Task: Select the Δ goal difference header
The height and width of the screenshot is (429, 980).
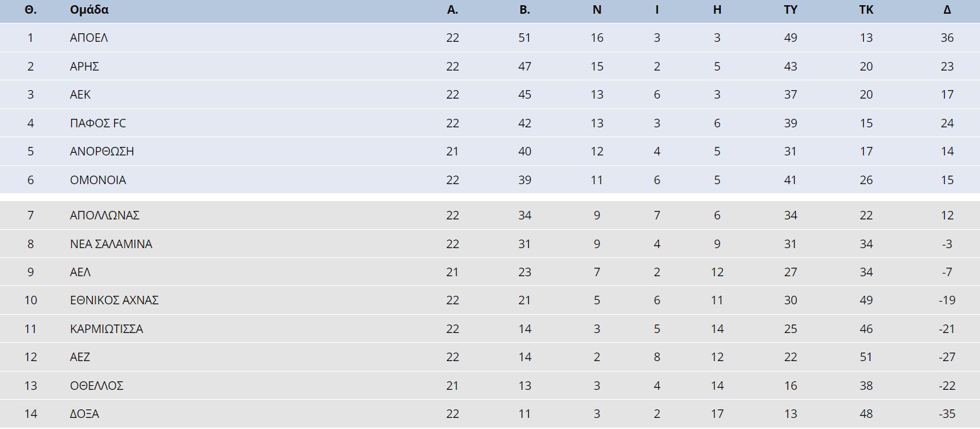Action: [x=947, y=10]
